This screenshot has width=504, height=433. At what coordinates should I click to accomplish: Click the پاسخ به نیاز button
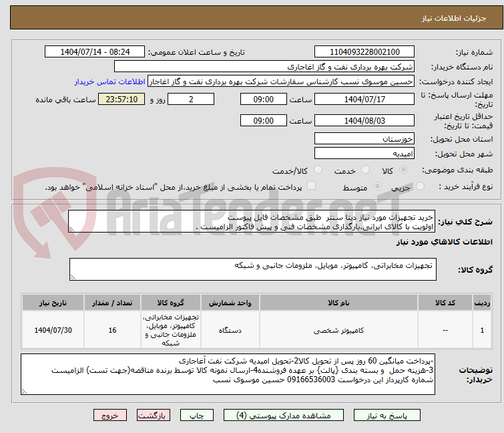tap(387, 416)
